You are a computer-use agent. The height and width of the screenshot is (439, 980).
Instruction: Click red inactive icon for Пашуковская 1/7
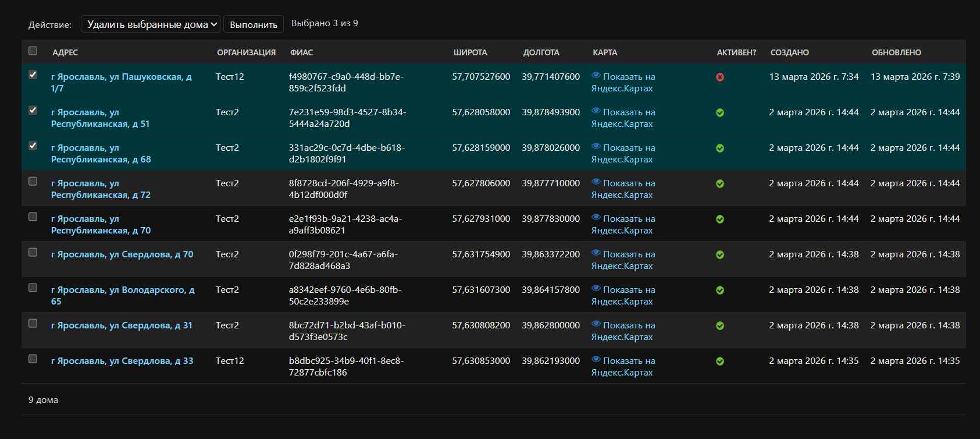coord(720,77)
